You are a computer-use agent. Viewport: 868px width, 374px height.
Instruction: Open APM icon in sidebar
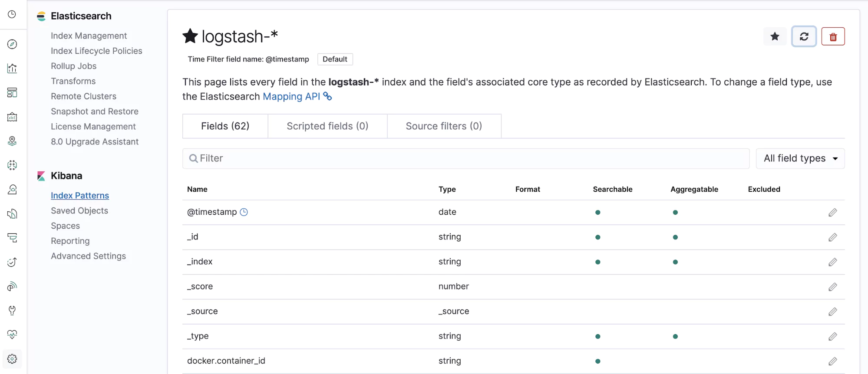click(12, 238)
